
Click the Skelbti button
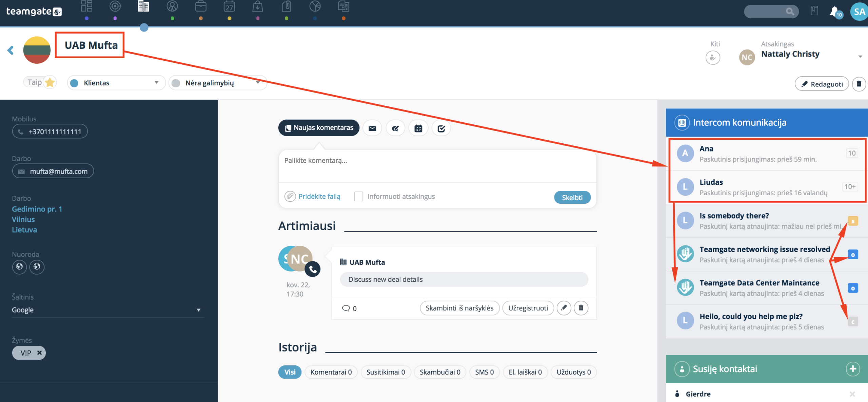572,197
